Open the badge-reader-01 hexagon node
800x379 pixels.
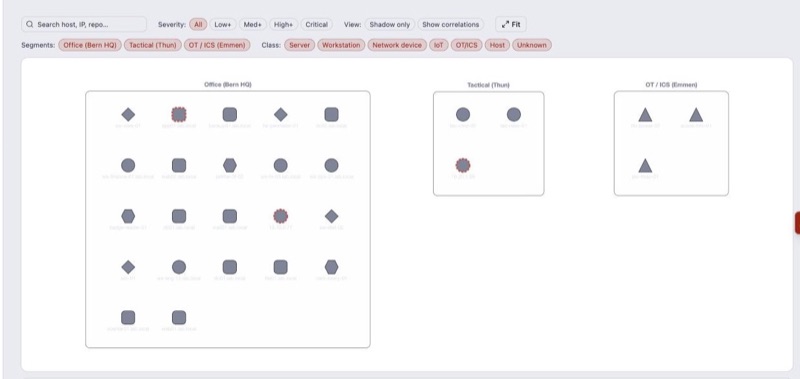(x=128, y=216)
